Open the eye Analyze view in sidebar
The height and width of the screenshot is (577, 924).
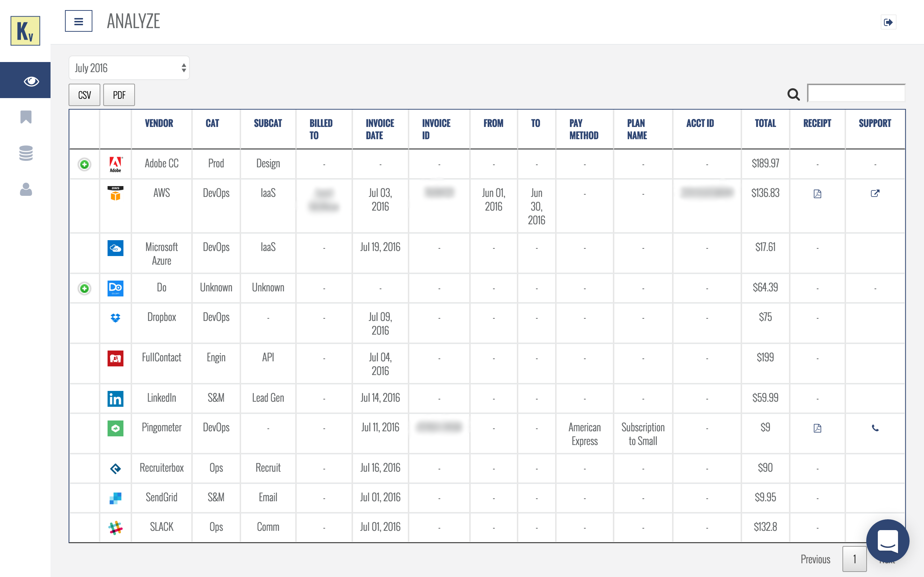pyautogui.click(x=31, y=81)
